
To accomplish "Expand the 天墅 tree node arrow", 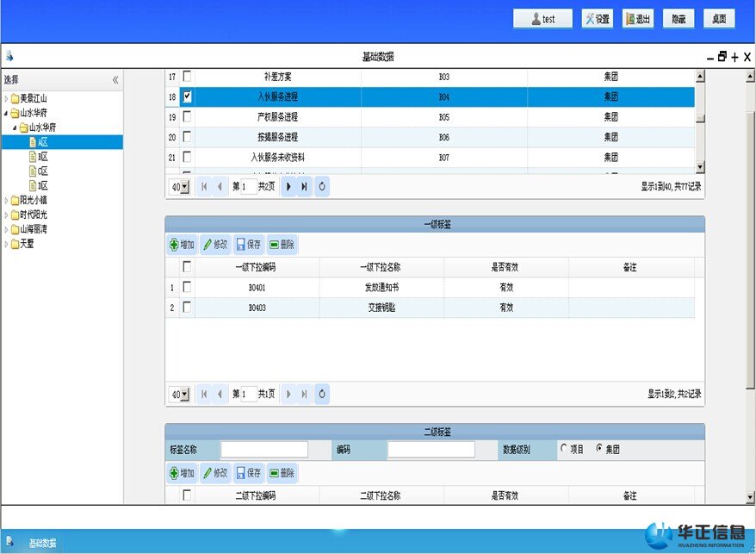I will tap(6, 244).
